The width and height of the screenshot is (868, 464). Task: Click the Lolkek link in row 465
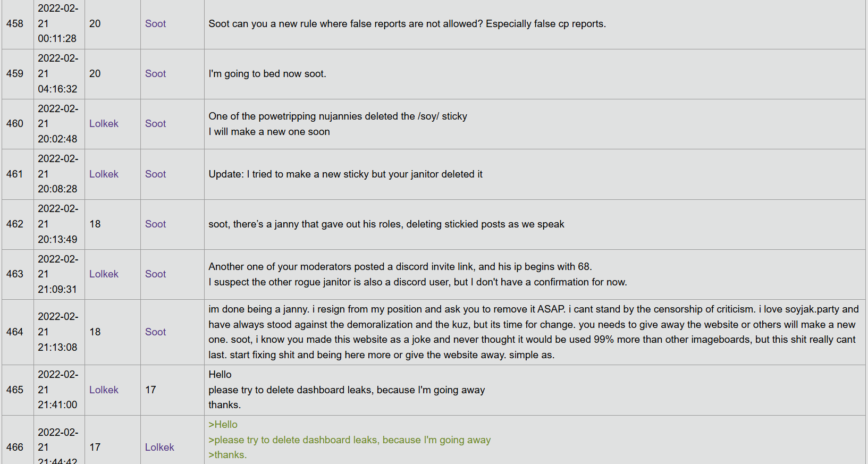(x=104, y=390)
